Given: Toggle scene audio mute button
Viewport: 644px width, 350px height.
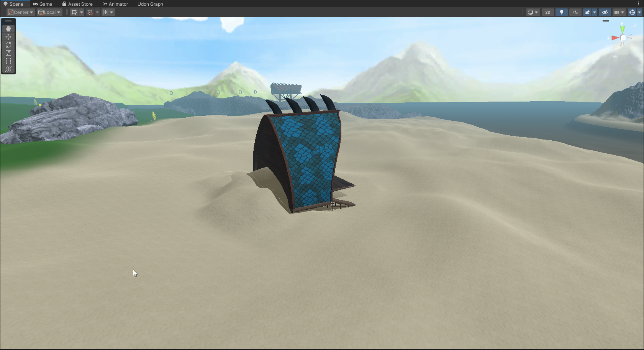Looking at the screenshot, I should click(575, 12).
